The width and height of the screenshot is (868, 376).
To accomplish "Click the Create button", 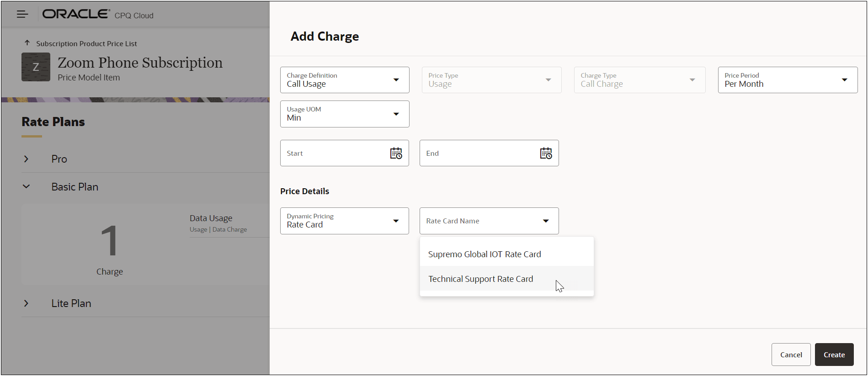I will (x=834, y=355).
